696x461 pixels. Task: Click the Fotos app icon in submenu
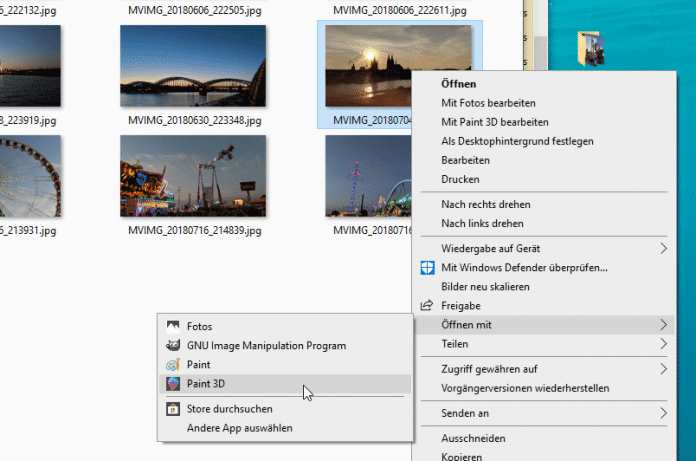click(173, 327)
